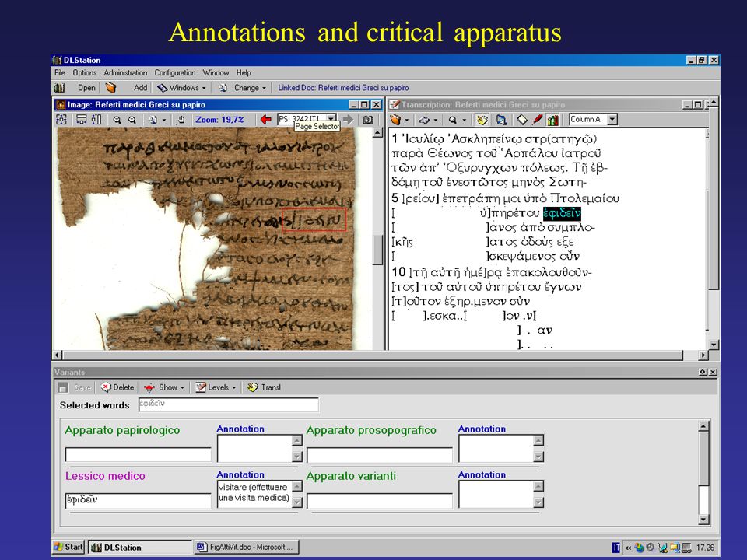Screen dimensions: 747x560
Task: Click the blue document icon in Transcription toolbar
Action: 501,120
